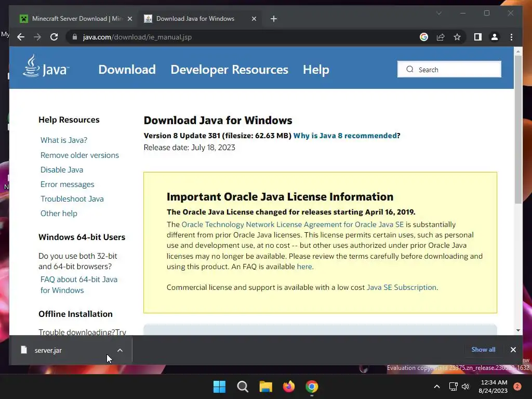Close the downloads bar
The height and width of the screenshot is (399, 532).
pos(513,350)
